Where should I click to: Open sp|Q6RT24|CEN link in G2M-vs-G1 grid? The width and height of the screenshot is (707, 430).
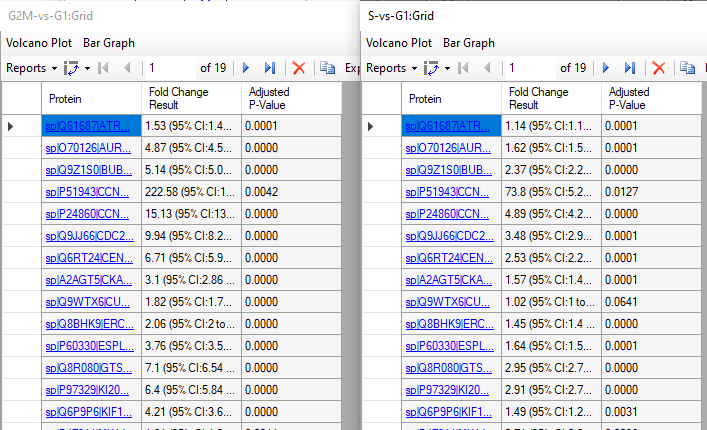pyautogui.click(x=89, y=258)
